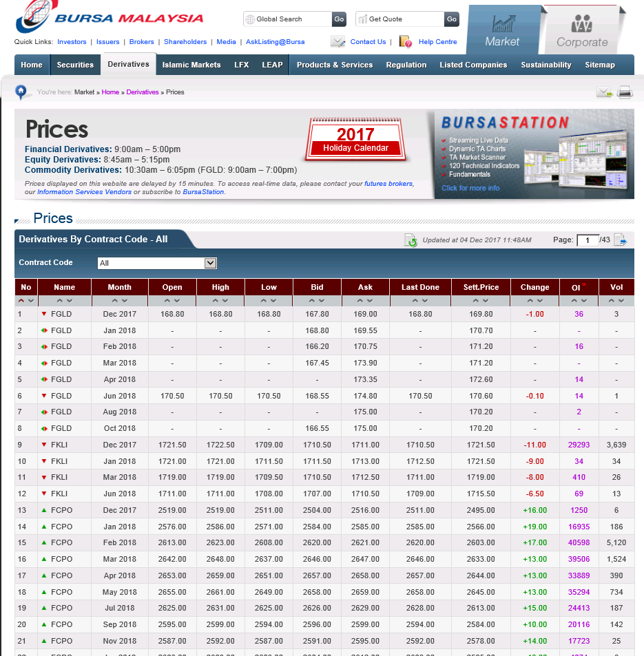Click the BursaStation text link
Image resolution: width=644 pixels, height=656 pixels.
tap(203, 192)
